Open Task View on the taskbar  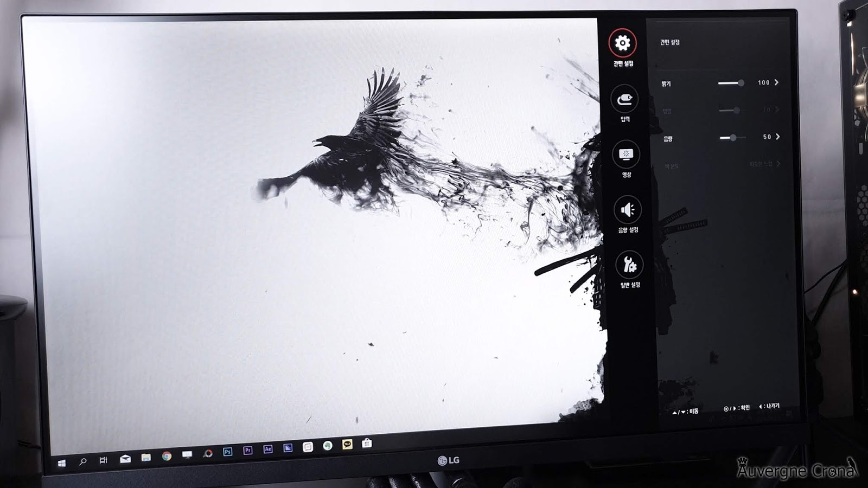click(x=104, y=460)
